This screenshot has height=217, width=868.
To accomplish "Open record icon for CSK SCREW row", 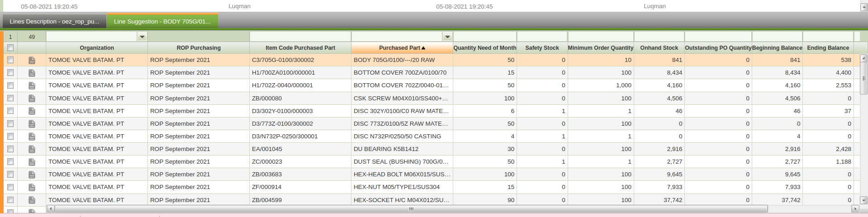I will click(32, 98).
